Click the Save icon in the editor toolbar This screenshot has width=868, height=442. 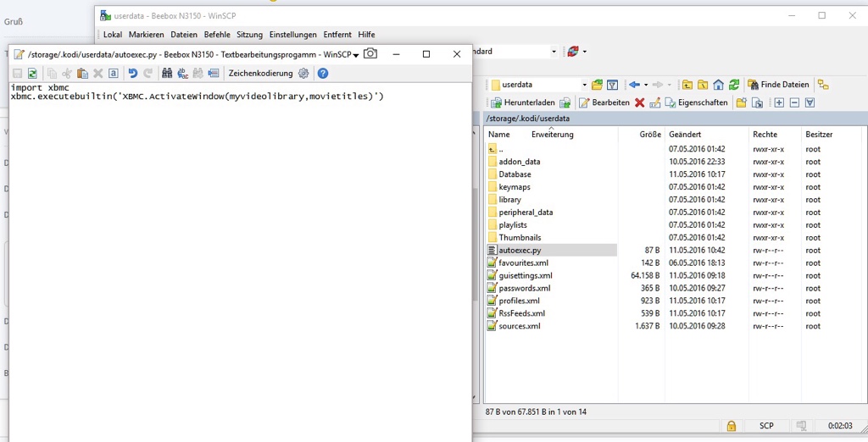[x=17, y=73]
